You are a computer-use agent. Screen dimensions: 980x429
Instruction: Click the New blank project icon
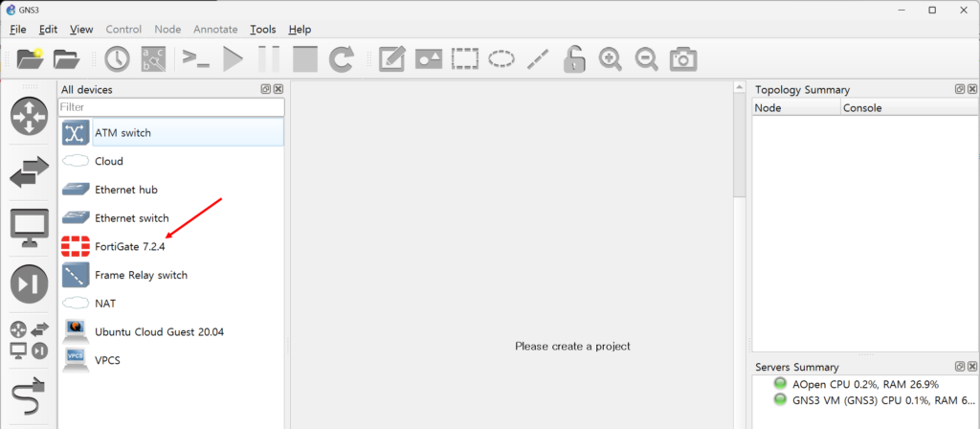[30, 58]
